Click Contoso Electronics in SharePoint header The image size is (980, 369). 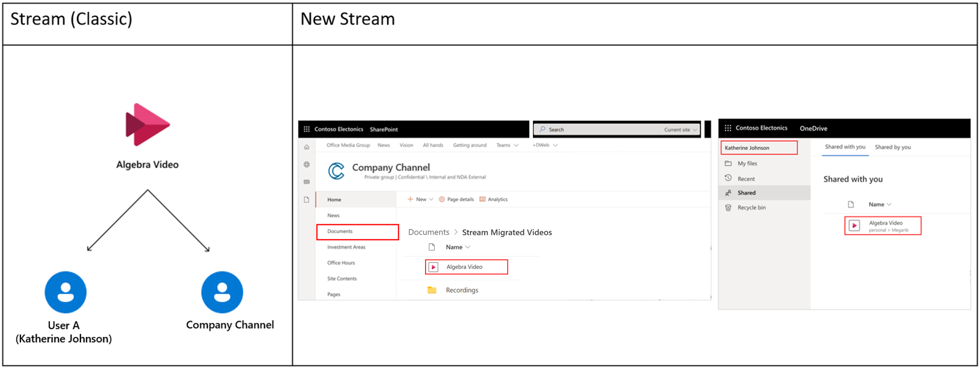(x=339, y=129)
